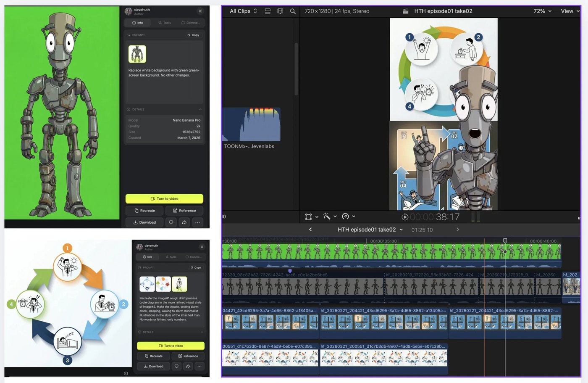
Task: Click the retime speedometer icon
Action: 345,216
